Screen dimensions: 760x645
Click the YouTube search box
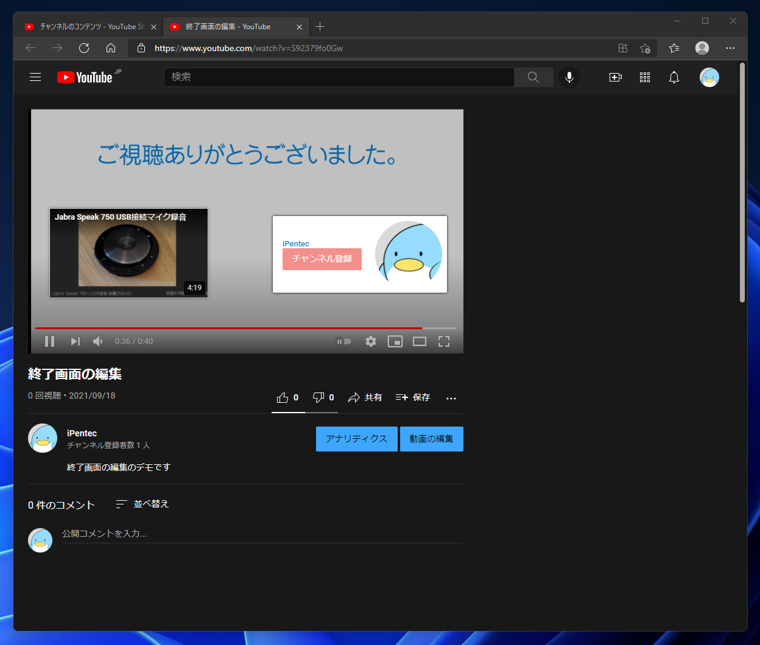coord(339,77)
